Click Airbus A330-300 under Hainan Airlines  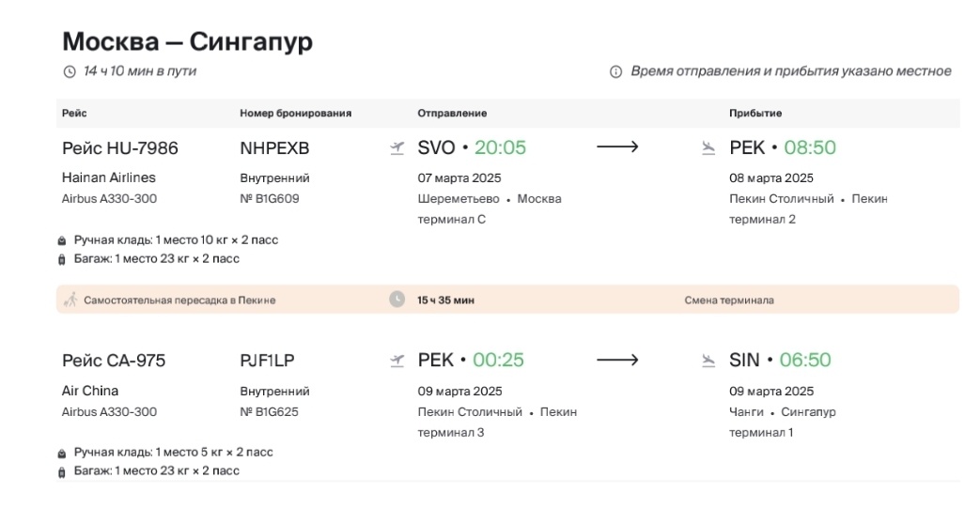coord(109,199)
